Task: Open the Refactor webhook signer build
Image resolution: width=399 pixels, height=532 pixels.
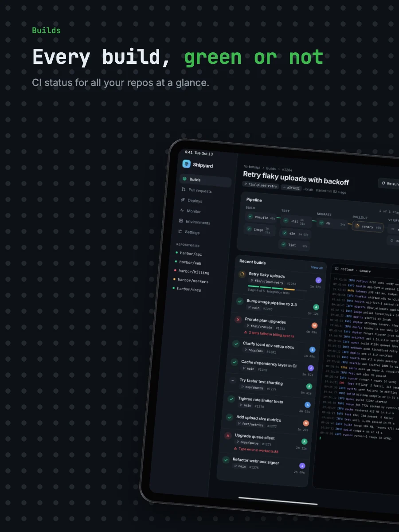Action: (x=264, y=465)
